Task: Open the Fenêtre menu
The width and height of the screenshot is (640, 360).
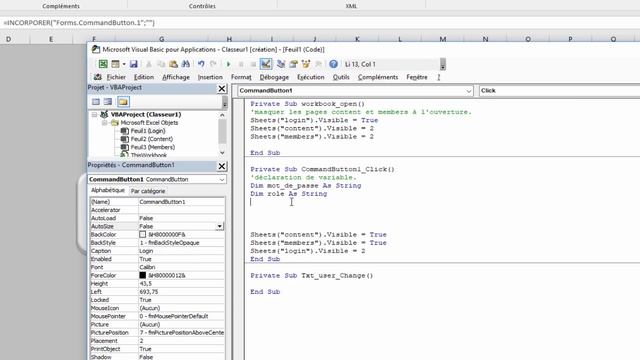Action: pos(417,77)
